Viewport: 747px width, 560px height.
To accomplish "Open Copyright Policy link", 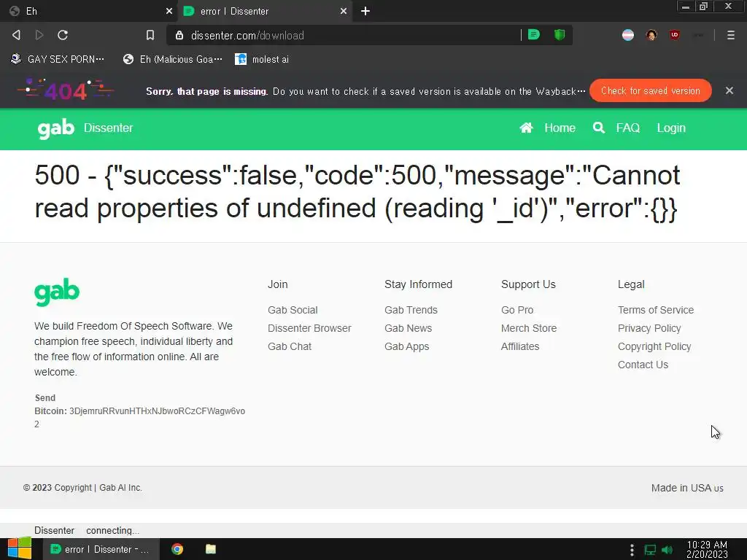I will [654, 346].
